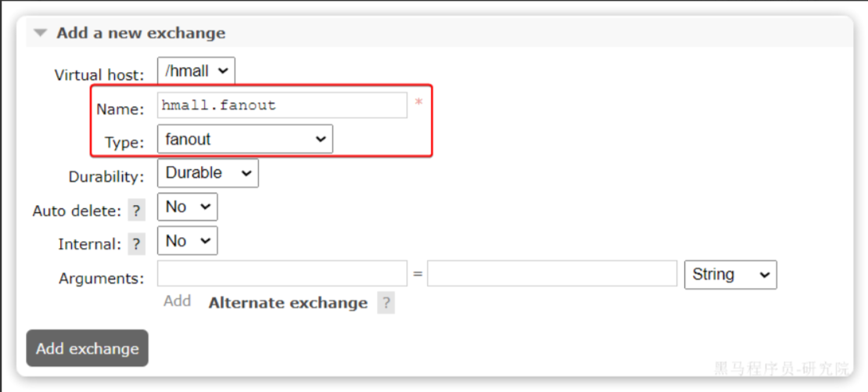This screenshot has width=868, height=392.
Task: Open the Type dropdown showing fanout
Action: [x=245, y=139]
